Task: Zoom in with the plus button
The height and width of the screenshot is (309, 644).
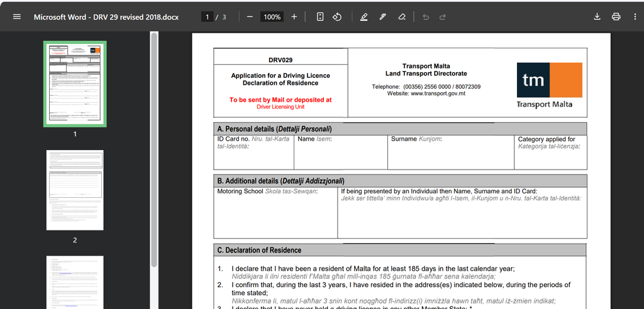Action: point(294,17)
